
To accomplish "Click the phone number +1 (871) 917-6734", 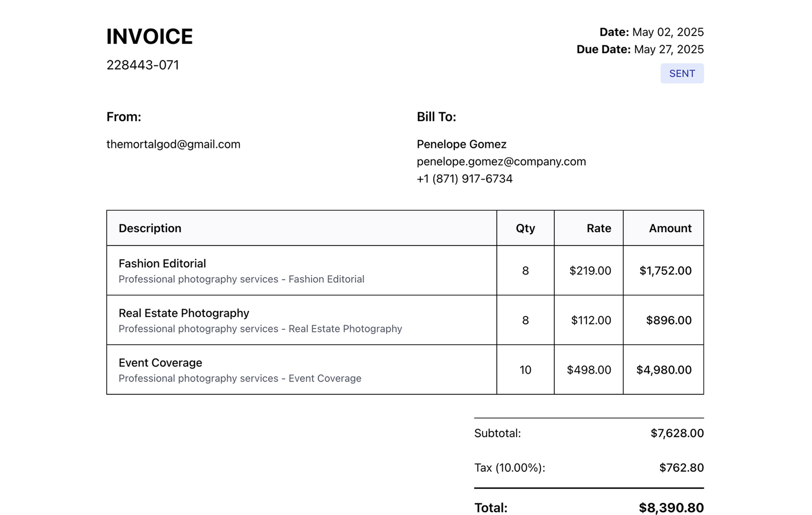I will click(x=464, y=179).
